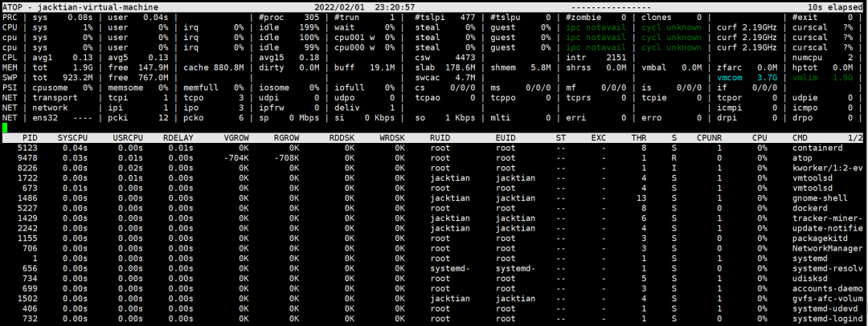This screenshot has width=868, height=326.
Task: Click the slab 178.6M memory value
Action: (444, 67)
